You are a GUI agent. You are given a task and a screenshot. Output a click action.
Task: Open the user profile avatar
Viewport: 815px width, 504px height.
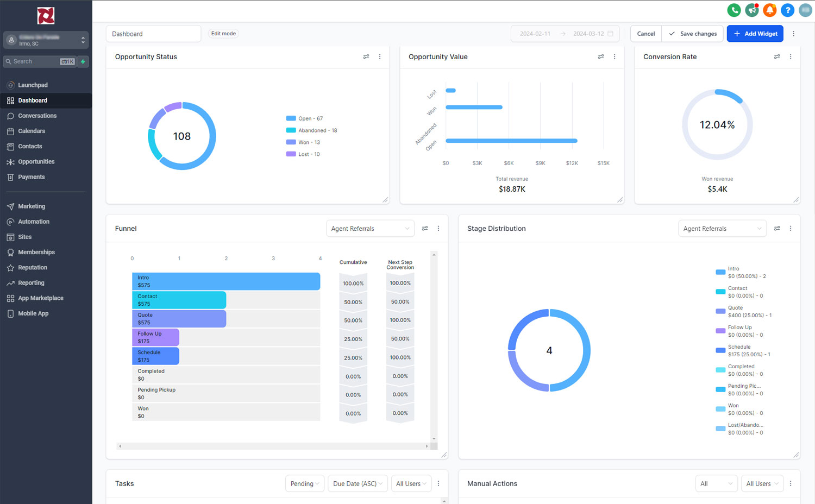806,10
